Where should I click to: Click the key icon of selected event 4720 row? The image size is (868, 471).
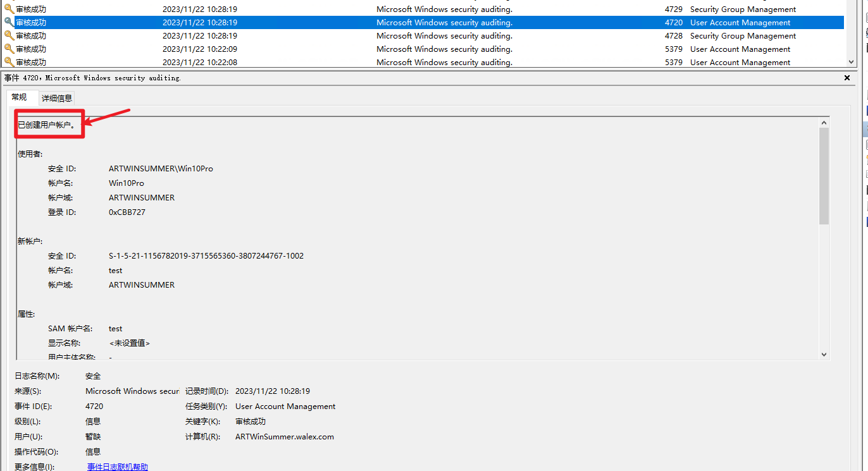9,22
